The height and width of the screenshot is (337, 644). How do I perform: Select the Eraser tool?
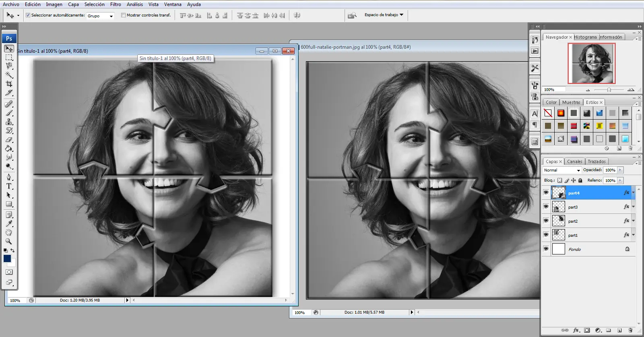point(9,139)
